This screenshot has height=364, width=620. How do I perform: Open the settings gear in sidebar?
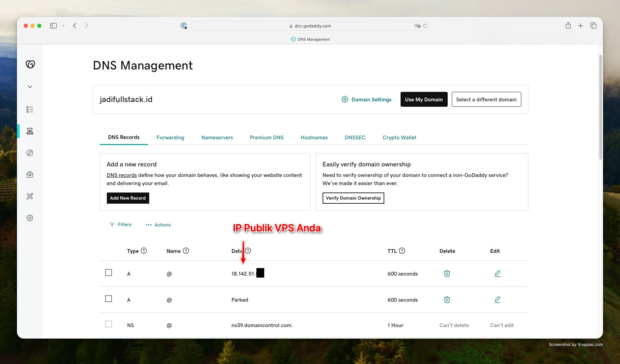(x=30, y=218)
